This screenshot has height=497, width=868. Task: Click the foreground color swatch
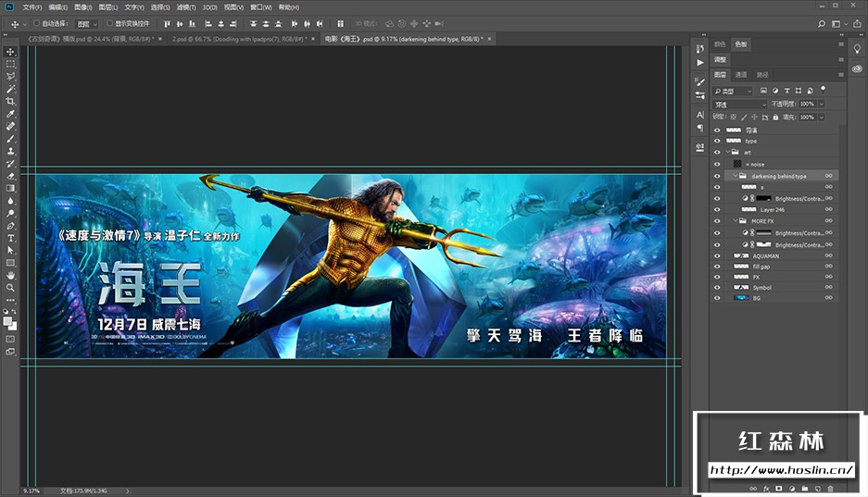[x=7, y=322]
